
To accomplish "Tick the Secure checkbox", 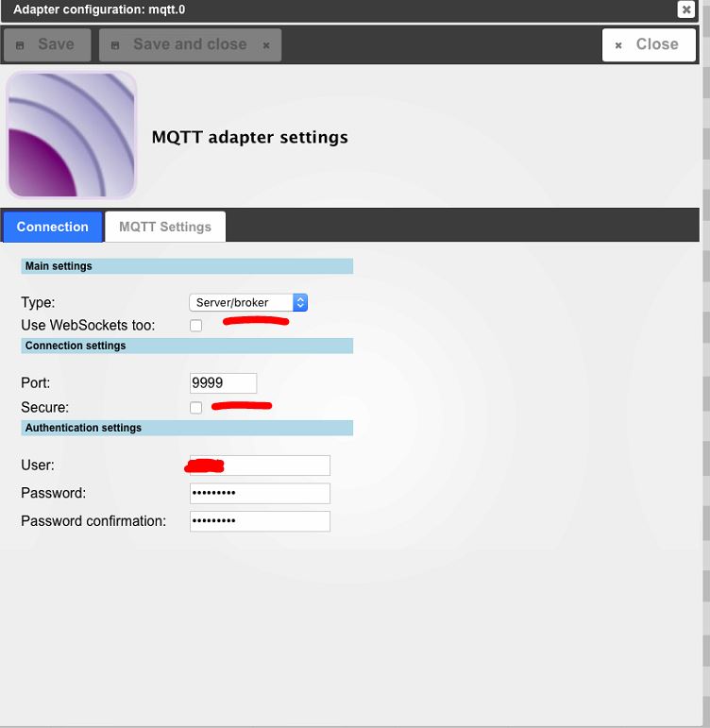I will click(196, 408).
